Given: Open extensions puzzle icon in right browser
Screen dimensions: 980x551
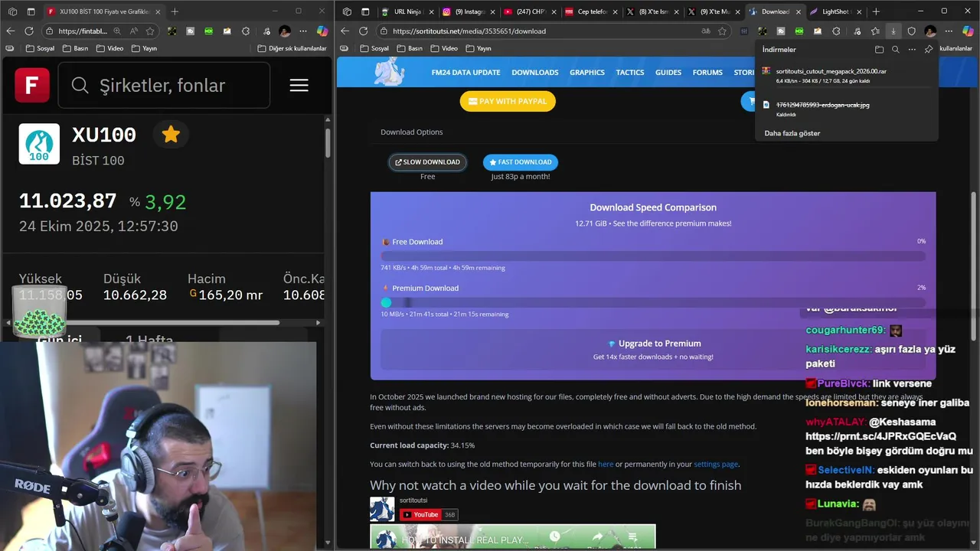Looking at the screenshot, I should tap(836, 31).
